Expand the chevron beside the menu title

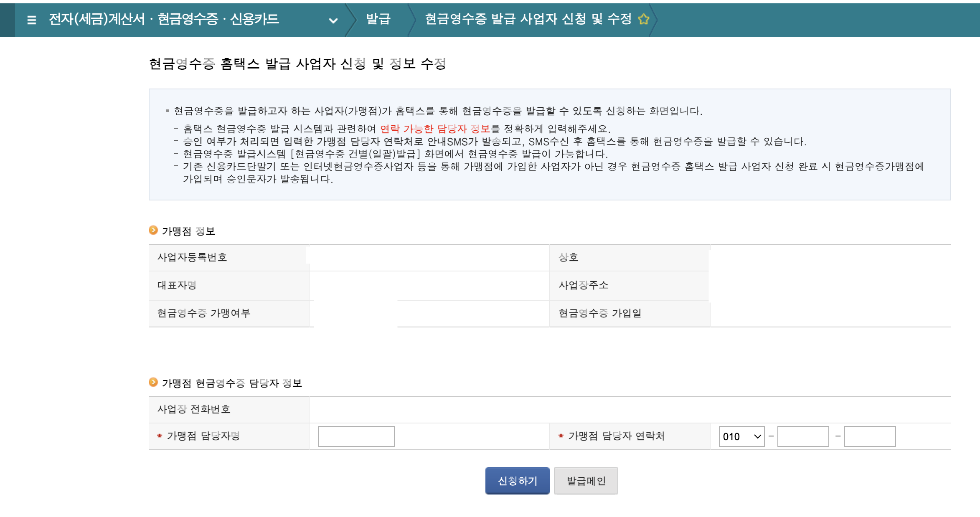pyautogui.click(x=333, y=20)
